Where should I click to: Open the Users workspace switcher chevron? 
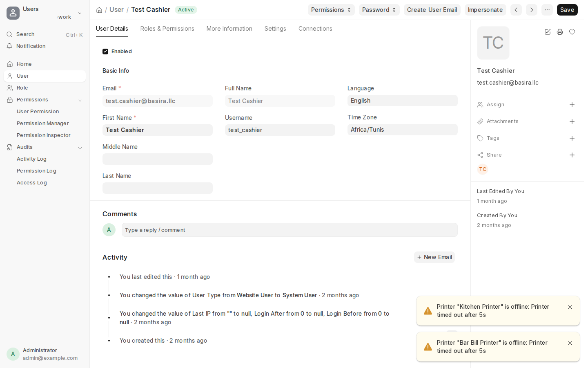coord(80,13)
